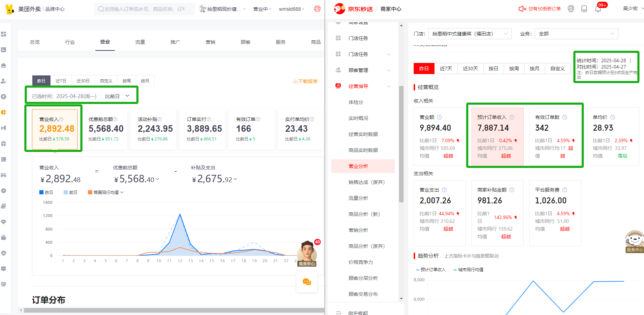Click the tablet device icon in JD header

(x=584, y=9)
